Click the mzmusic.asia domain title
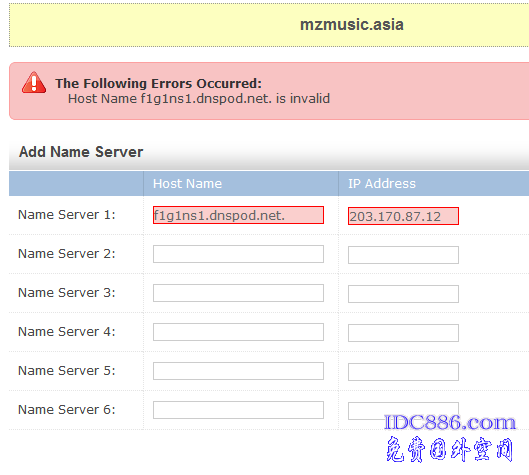The height and width of the screenshot is (475, 529). 352,25
